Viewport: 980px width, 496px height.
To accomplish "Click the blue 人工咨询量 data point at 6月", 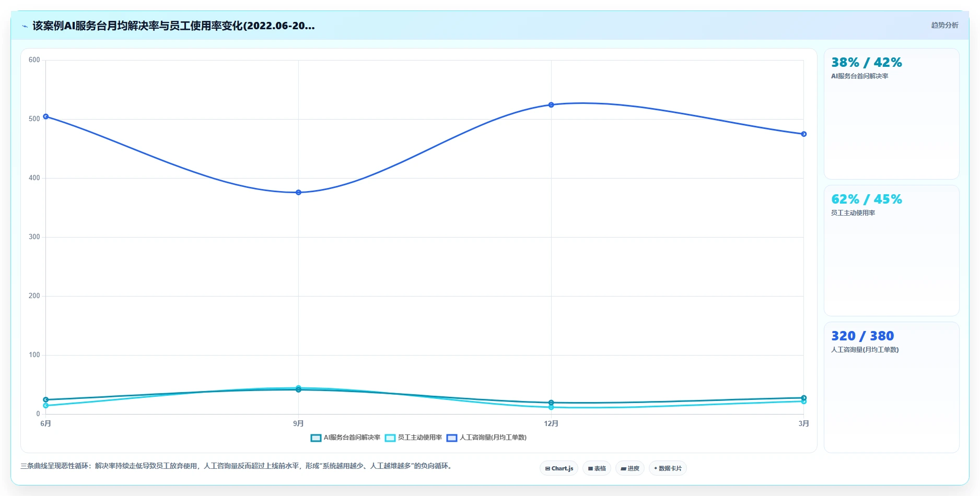I will [x=46, y=116].
